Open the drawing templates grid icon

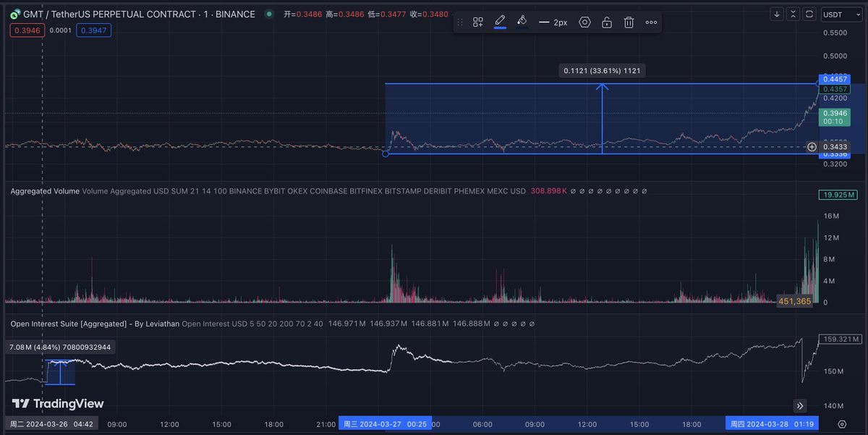coord(478,22)
